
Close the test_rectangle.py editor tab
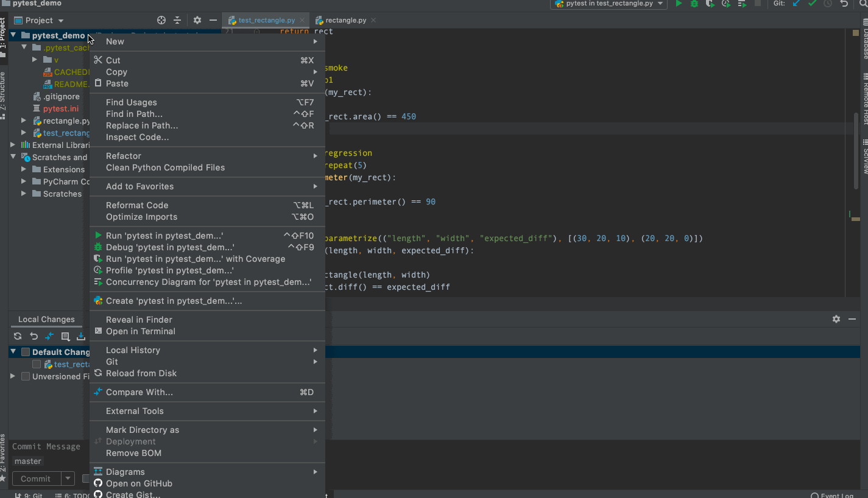[302, 20]
